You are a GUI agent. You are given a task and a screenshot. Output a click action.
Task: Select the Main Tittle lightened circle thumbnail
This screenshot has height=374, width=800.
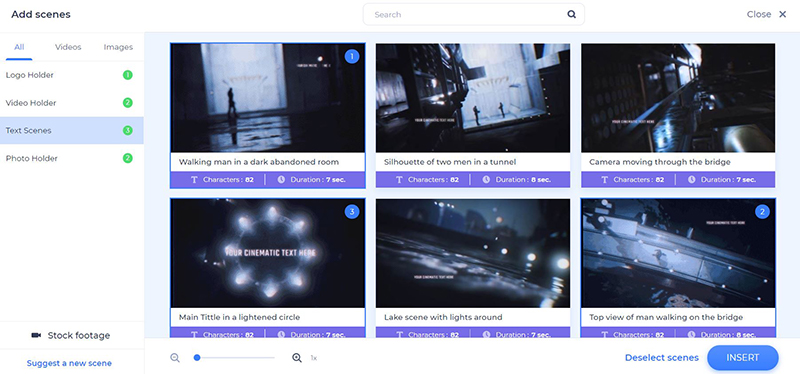(x=268, y=253)
